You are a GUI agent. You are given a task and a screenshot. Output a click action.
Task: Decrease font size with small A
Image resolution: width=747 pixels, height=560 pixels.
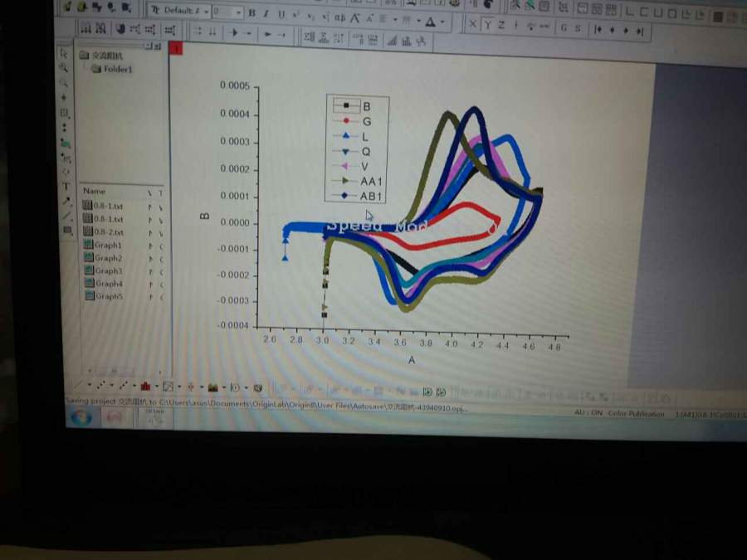click(x=369, y=19)
